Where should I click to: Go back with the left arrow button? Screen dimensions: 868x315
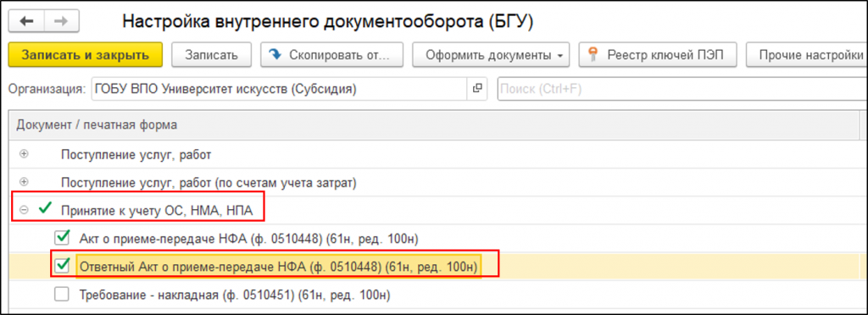27,21
